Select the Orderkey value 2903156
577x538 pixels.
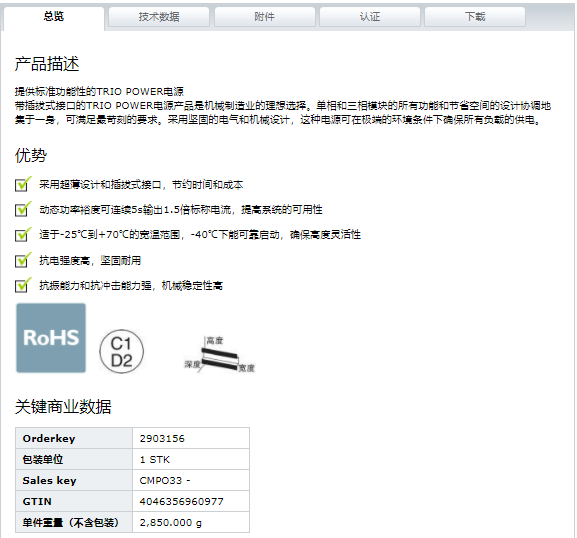[x=162, y=439]
